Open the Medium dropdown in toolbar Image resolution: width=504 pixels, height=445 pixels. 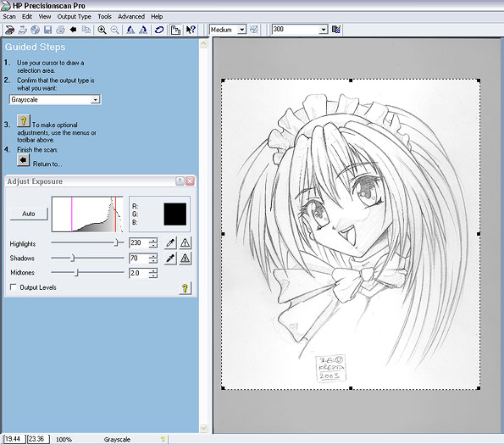pyautogui.click(x=241, y=30)
